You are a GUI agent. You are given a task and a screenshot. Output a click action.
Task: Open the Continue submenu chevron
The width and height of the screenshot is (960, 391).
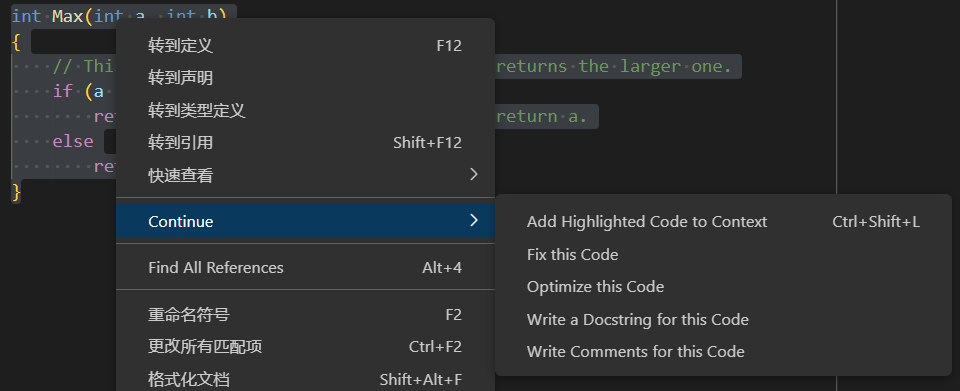pos(473,220)
